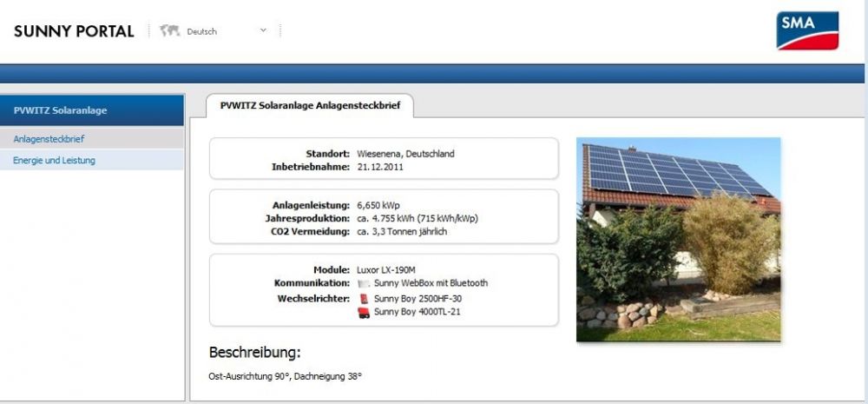Click the Sunny WebBox mit Bluetooth text
The height and width of the screenshot is (404, 868).
pos(431,283)
